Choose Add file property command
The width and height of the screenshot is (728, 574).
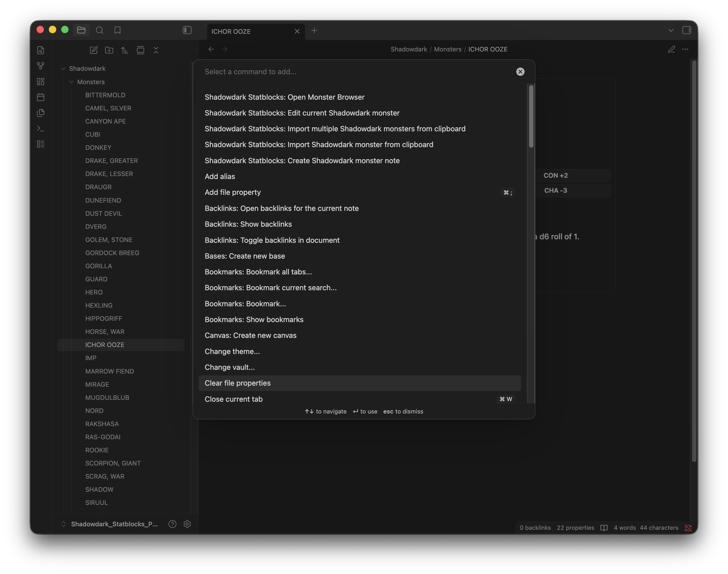pos(360,192)
